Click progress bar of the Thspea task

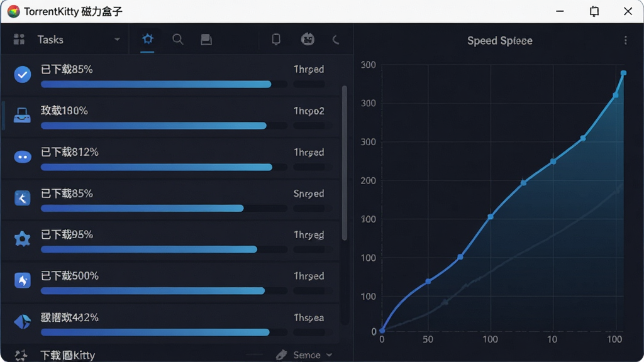click(164, 332)
